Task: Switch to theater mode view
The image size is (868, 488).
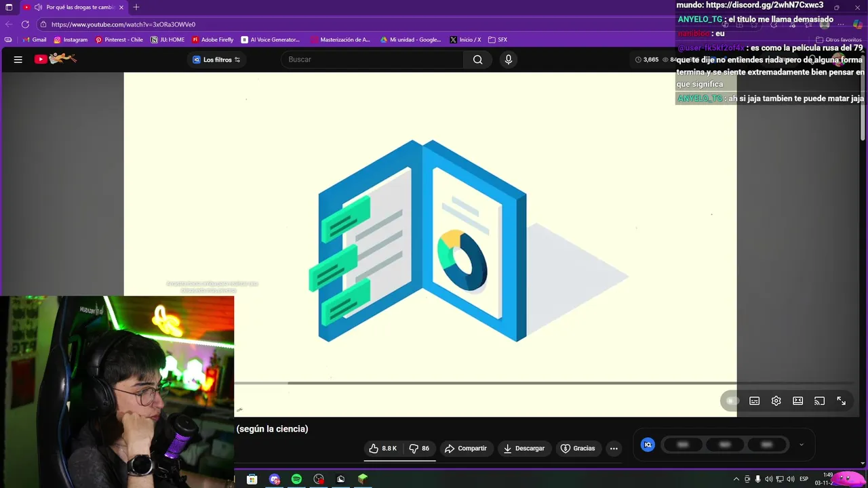Action: pyautogui.click(x=798, y=401)
